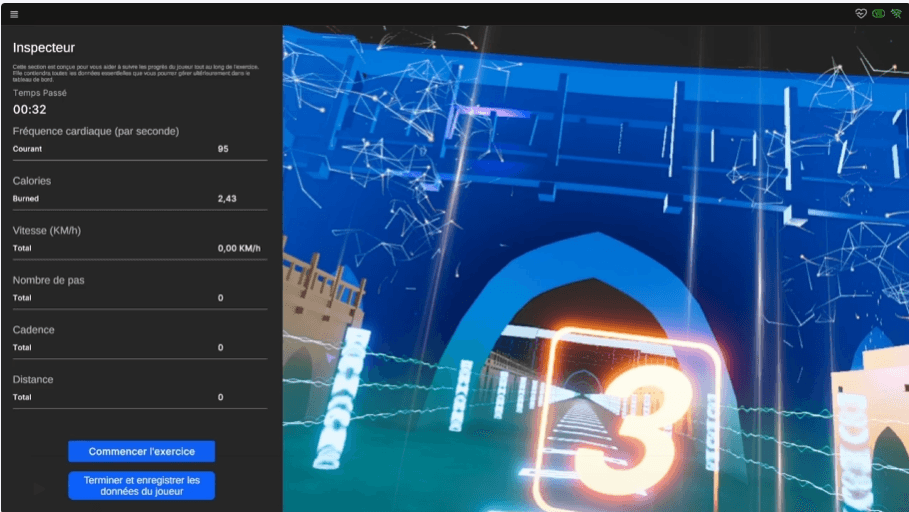Click the heart rate monitor icon
Viewport: 909px width, 512px height.
[x=861, y=13]
